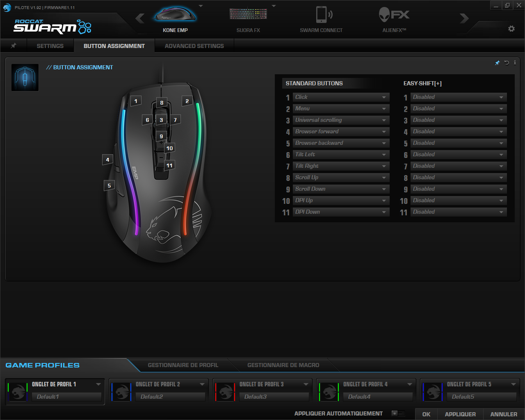Select the Suora FX keyboard device icon
This screenshot has height=420, width=525.
(248, 15)
